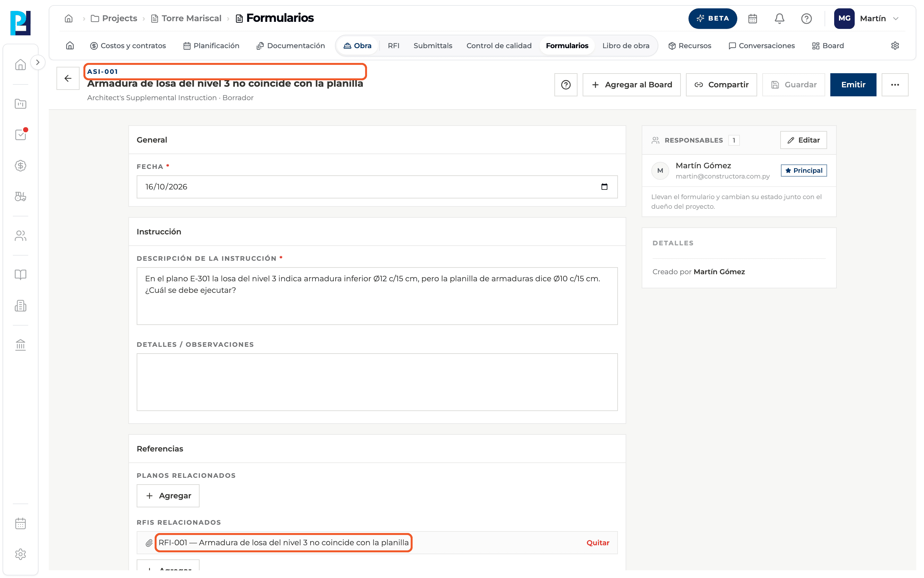Open the Martín user menu dropdown

point(867,18)
